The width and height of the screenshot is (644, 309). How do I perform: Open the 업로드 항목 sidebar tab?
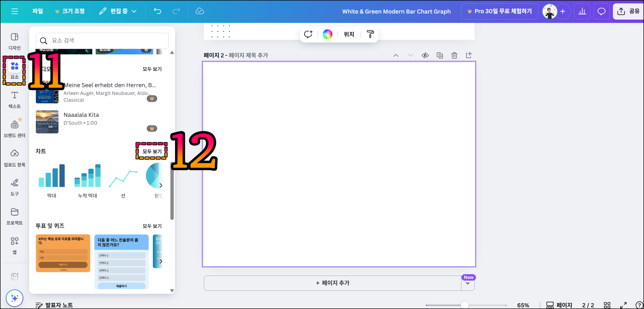[15, 158]
